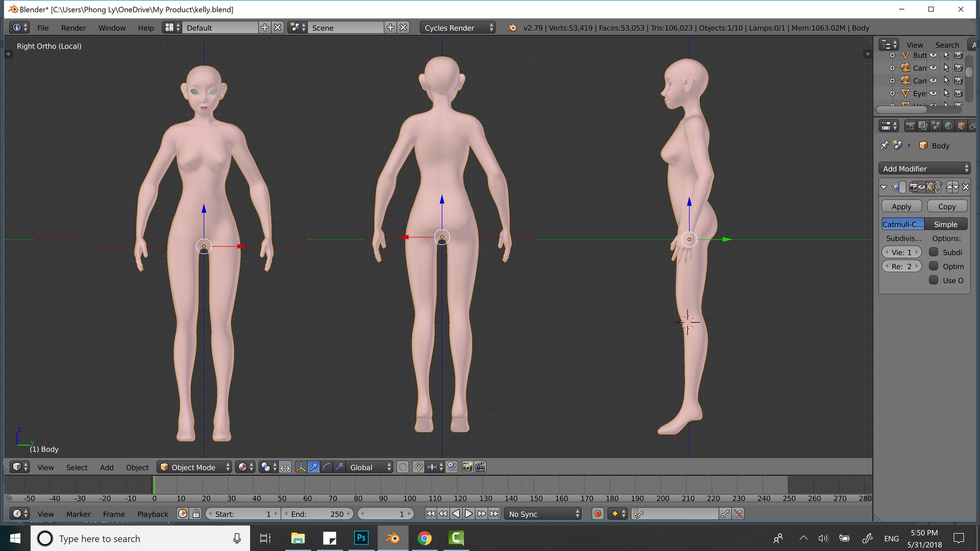Viewport: 980px width, 551px height.
Task: Toggle visibility eye for Butt object row
Action: (933, 55)
